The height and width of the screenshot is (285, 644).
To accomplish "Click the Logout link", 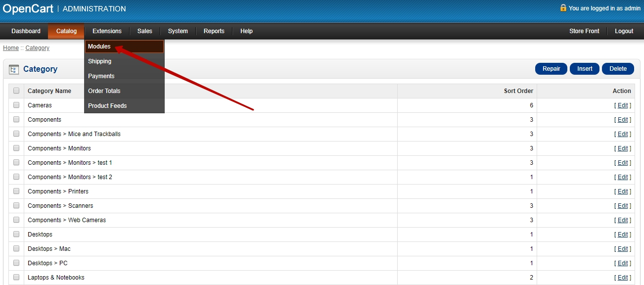I will (624, 31).
